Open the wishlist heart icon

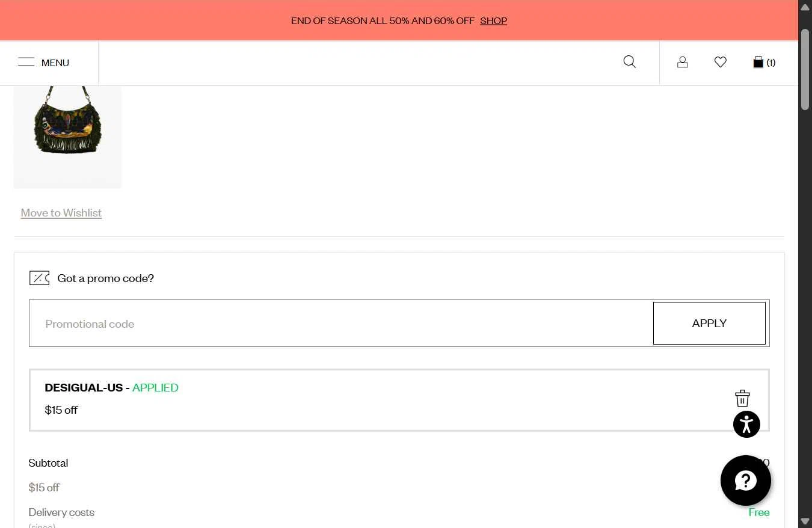point(720,62)
